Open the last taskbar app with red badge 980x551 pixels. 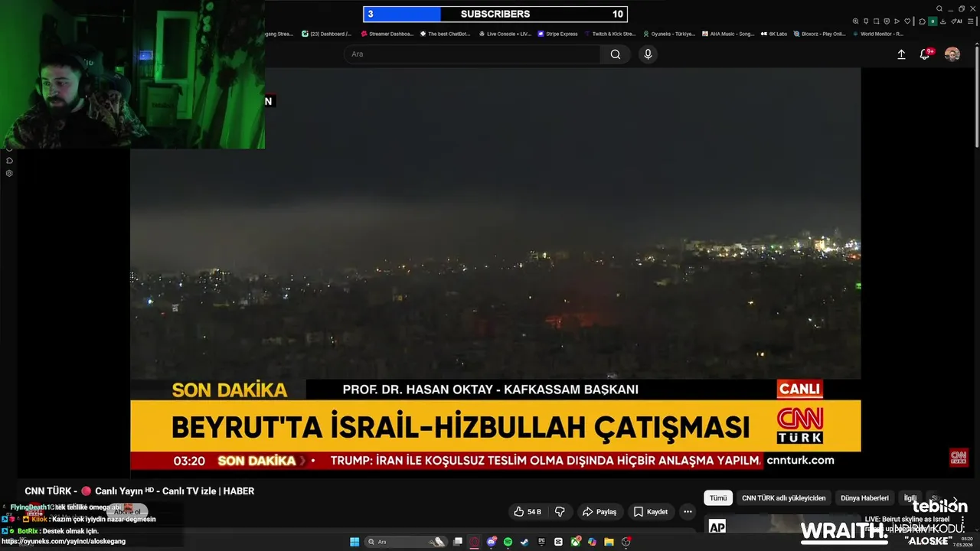pyautogui.click(x=626, y=542)
